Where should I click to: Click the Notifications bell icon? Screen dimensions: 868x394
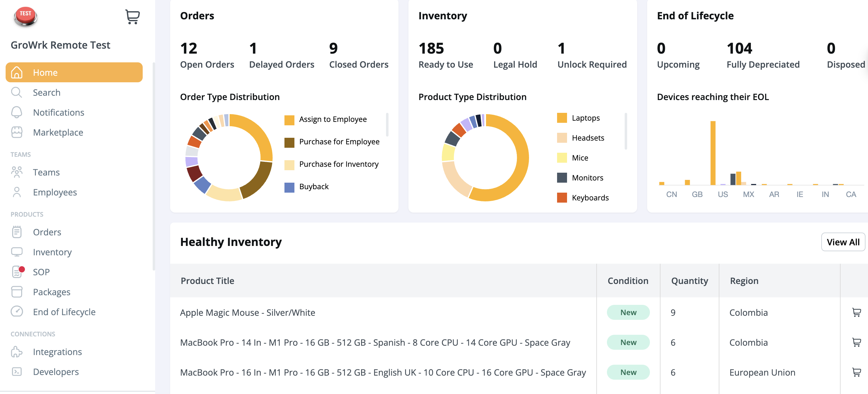click(17, 112)
